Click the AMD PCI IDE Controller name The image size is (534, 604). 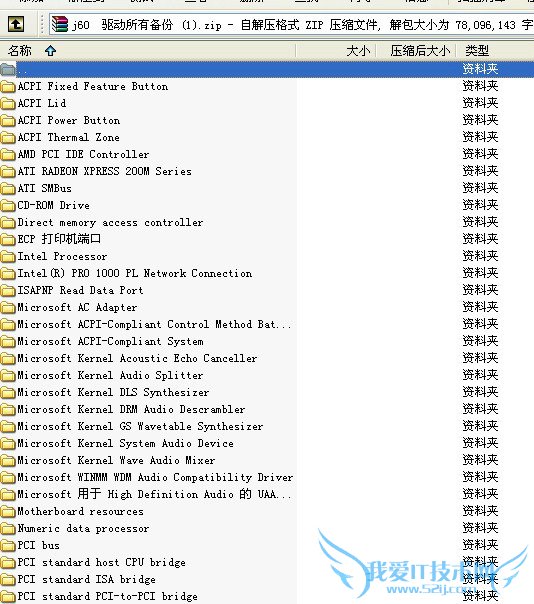click(x=83, y=154)
